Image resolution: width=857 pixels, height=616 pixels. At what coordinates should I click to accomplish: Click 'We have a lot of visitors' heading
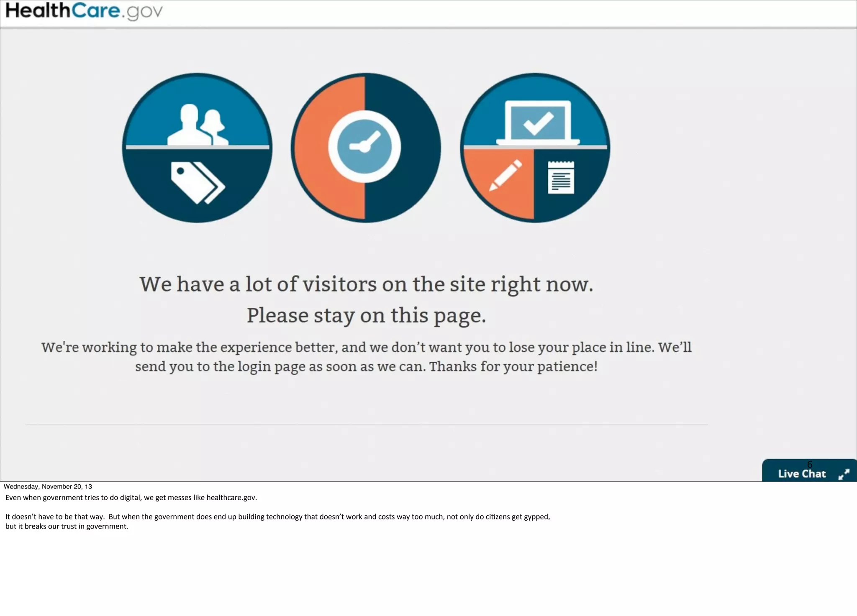[366, 284]
